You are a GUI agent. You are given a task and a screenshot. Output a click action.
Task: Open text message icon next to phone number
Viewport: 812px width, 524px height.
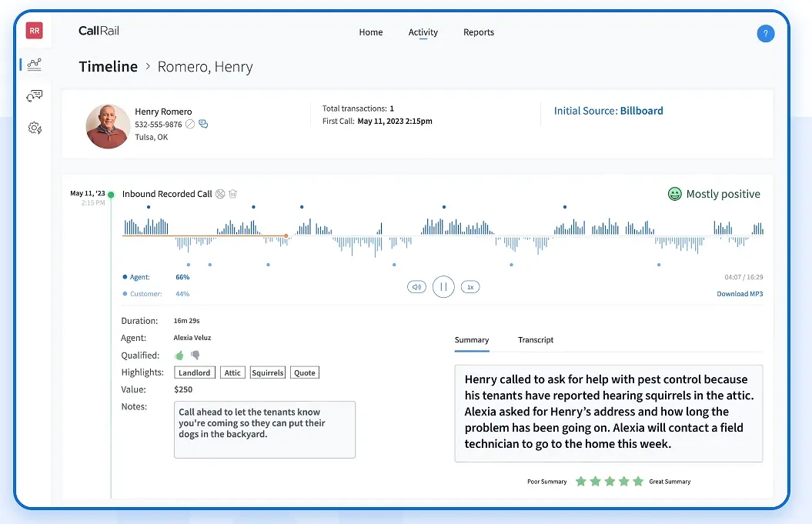(x=203, y=124)
